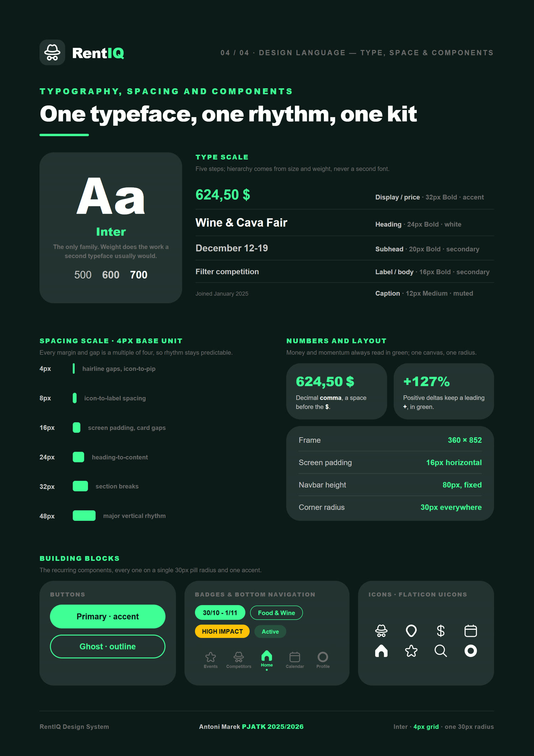
Task: Click the NUMBERS AND LAYOUT heading
Action: coord(336,341)
